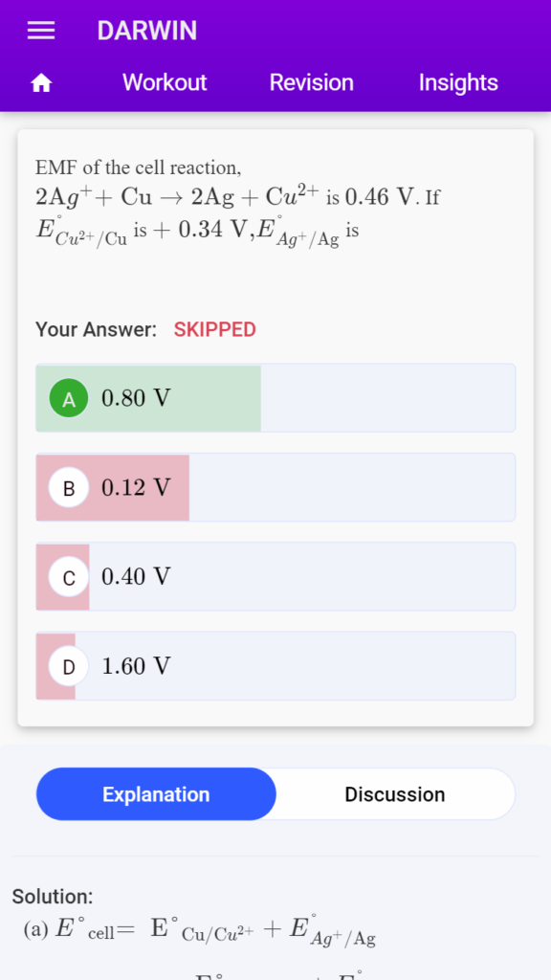The width and height of the screenshot is (551, 980).
Task: Show the Explanation section
Action: [156, 794]
